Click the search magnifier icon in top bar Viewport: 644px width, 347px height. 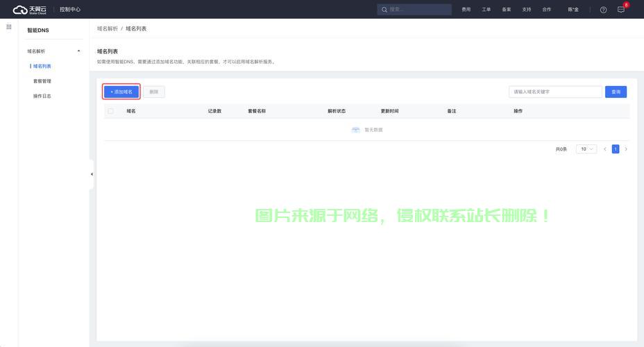point(384,10)
